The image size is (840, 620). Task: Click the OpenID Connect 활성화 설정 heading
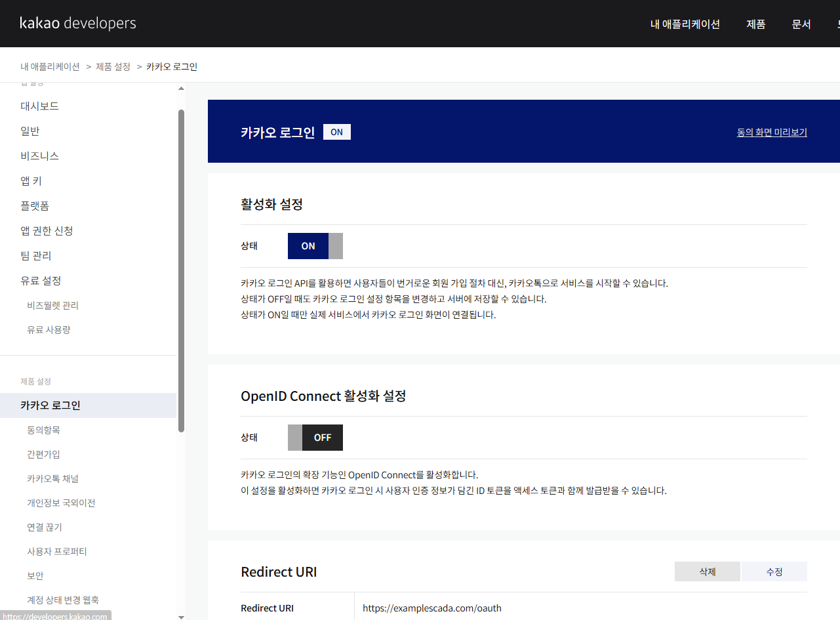click(x=324, y=396)
